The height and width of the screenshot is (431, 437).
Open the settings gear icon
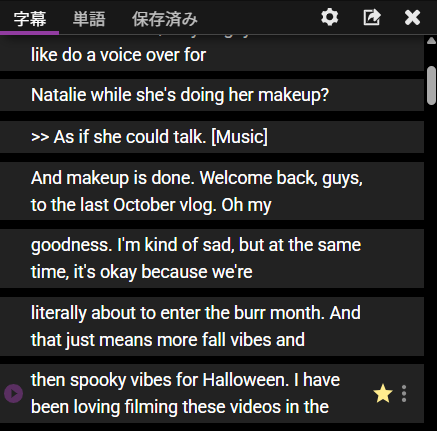pos(329,17)
